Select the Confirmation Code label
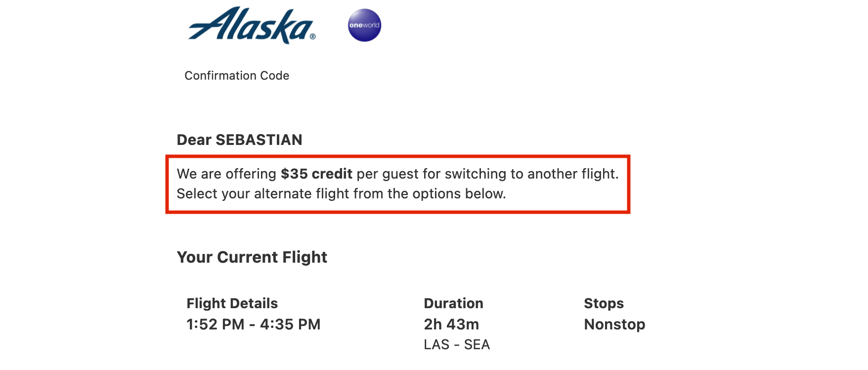 [237, 76]
